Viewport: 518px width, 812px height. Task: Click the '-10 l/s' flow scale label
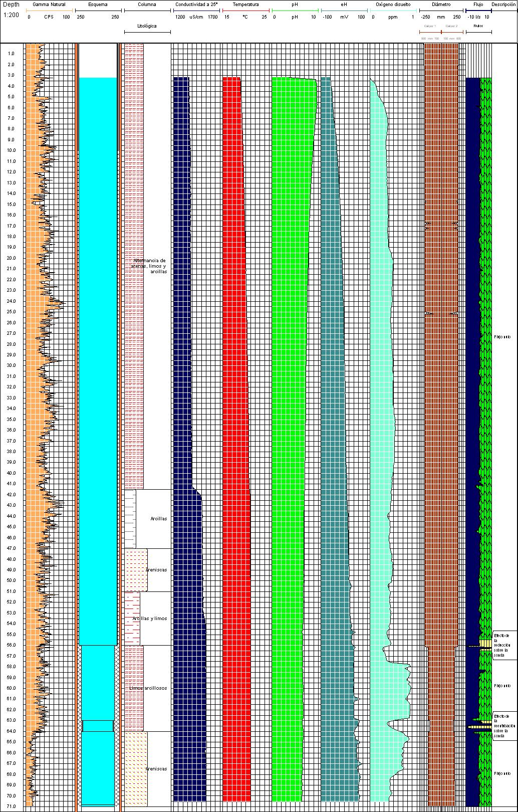474,17
